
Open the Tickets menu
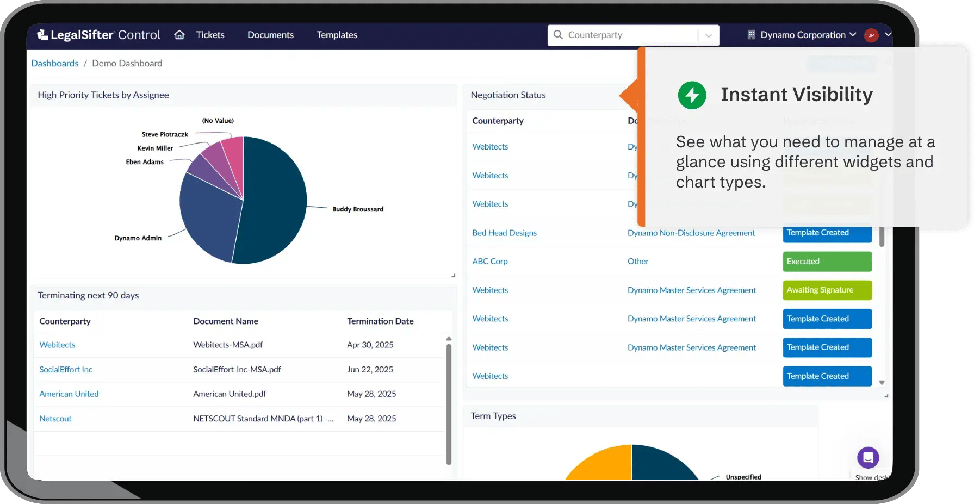click(210, 35)
